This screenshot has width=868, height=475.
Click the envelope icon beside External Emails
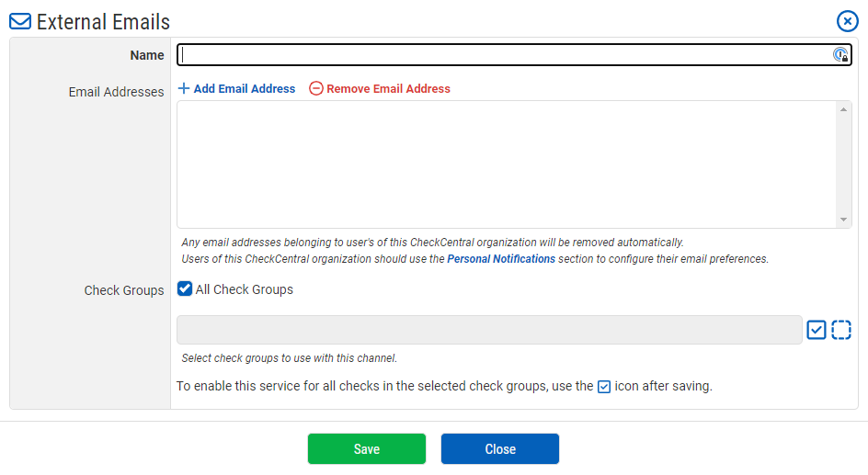(x=20, y=22)
